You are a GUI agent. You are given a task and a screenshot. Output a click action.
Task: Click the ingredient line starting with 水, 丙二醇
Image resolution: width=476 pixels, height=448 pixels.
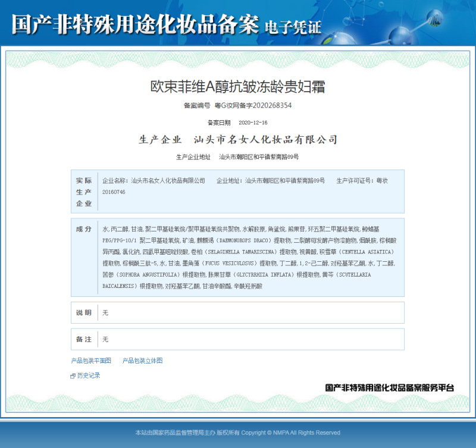coord(241,229)
